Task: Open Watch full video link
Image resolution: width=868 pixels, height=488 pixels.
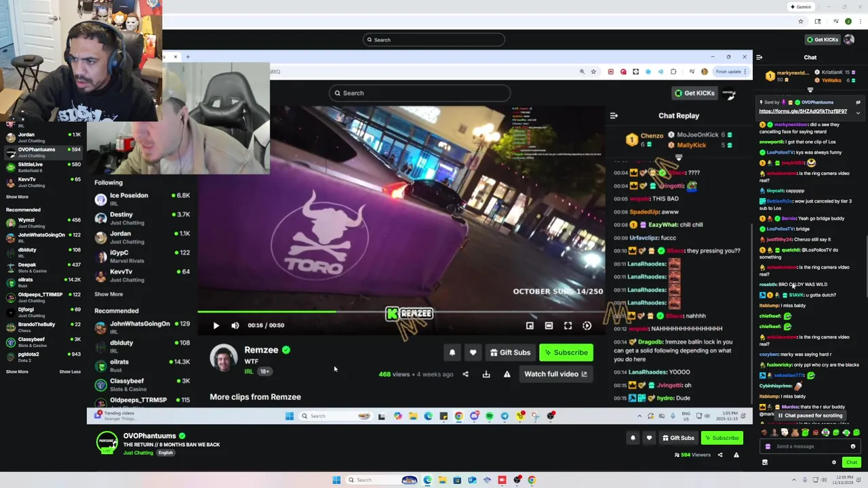Action: tap(555, 374)
